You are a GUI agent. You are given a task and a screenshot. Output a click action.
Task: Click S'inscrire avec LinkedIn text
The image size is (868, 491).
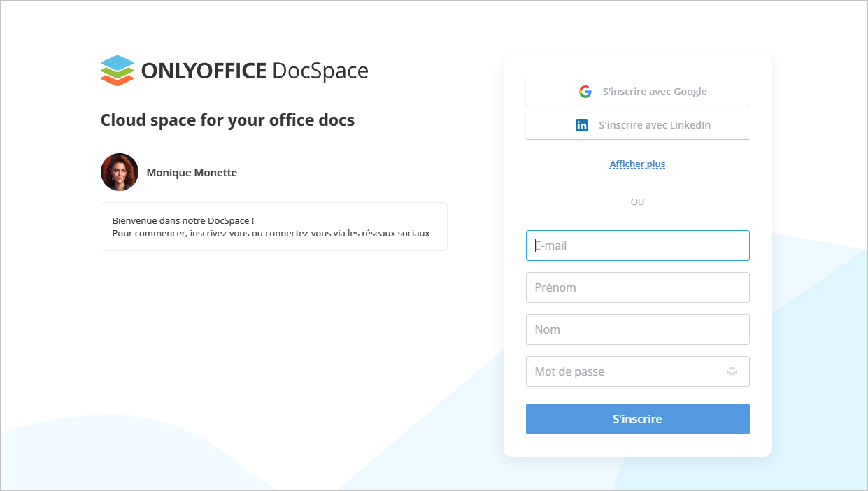tap(655, 125)
